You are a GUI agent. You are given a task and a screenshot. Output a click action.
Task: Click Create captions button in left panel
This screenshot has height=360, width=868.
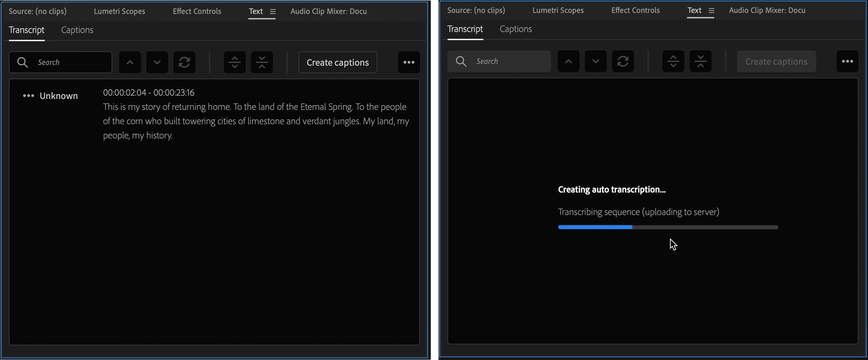tap(338, 62)
